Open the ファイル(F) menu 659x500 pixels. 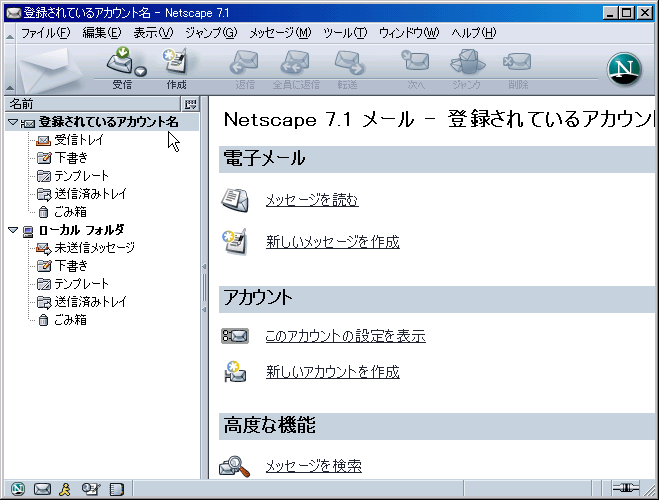click(x=45, y=33)
